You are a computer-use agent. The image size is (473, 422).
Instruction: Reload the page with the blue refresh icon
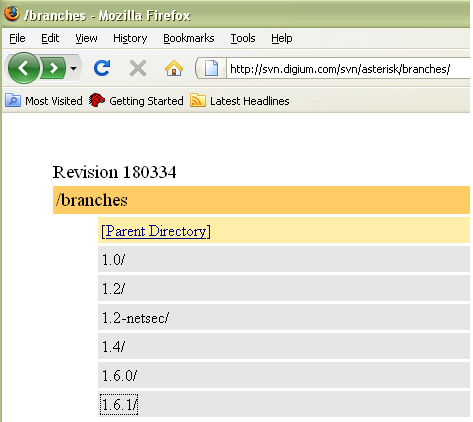pyautogui.click(x=102, y=68)
